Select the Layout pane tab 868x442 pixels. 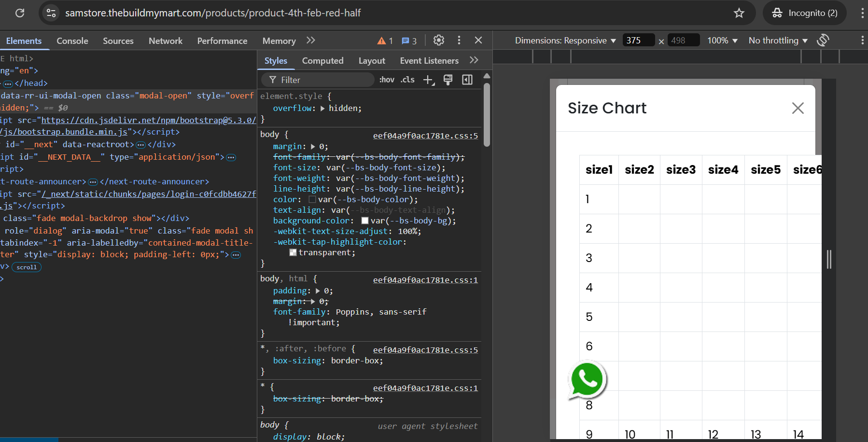[x=372, y=61]
